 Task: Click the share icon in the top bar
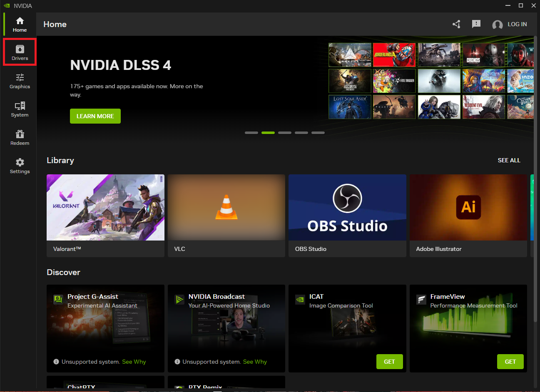pos(456,24)
